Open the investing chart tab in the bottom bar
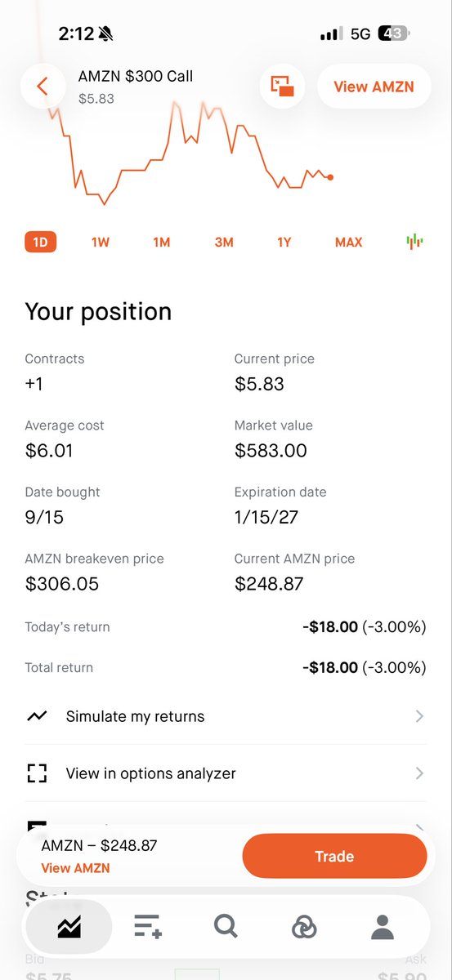 pos(69,926)
